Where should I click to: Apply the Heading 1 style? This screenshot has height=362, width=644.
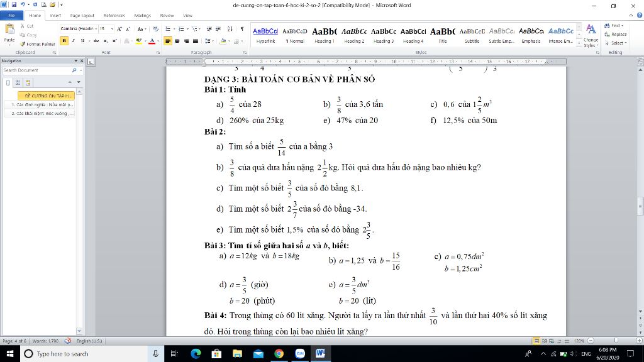tap(325, 35)
